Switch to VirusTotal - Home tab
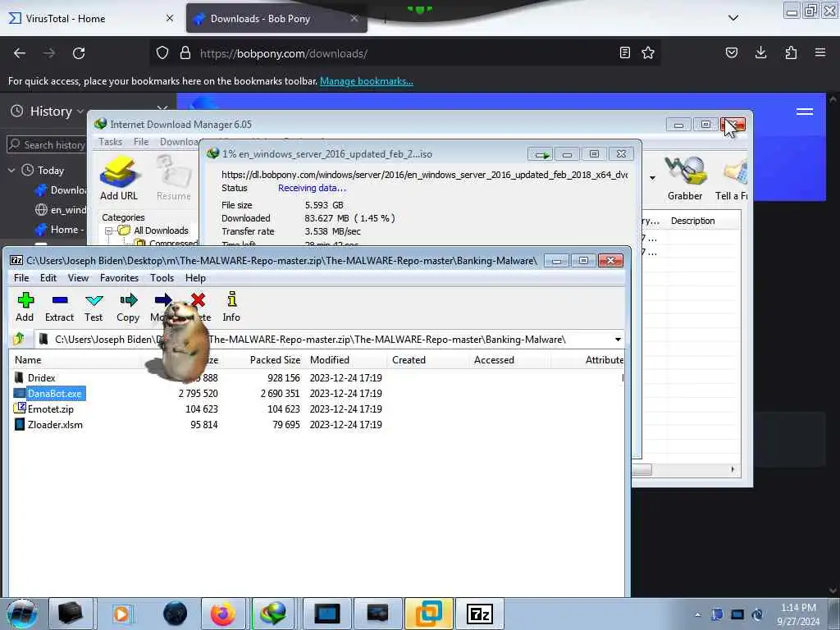The height and width of the screenshot is (630, 840). click(91, 19)
